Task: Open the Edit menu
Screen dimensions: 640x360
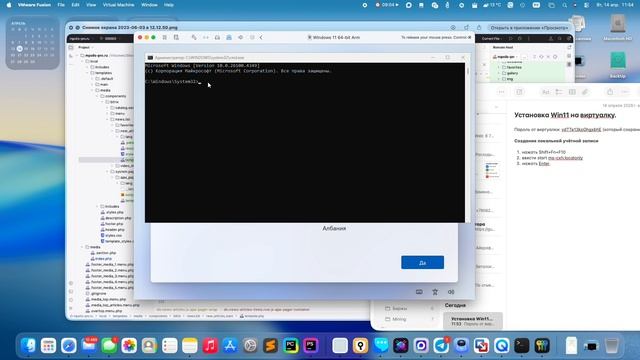Action: click(76, 5)
